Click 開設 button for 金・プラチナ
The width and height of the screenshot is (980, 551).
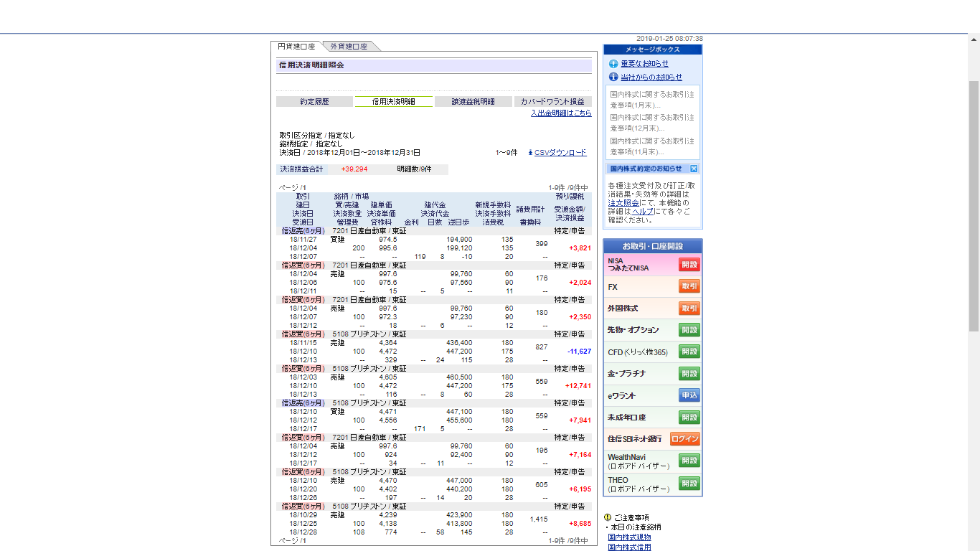(x=689, y=374)
